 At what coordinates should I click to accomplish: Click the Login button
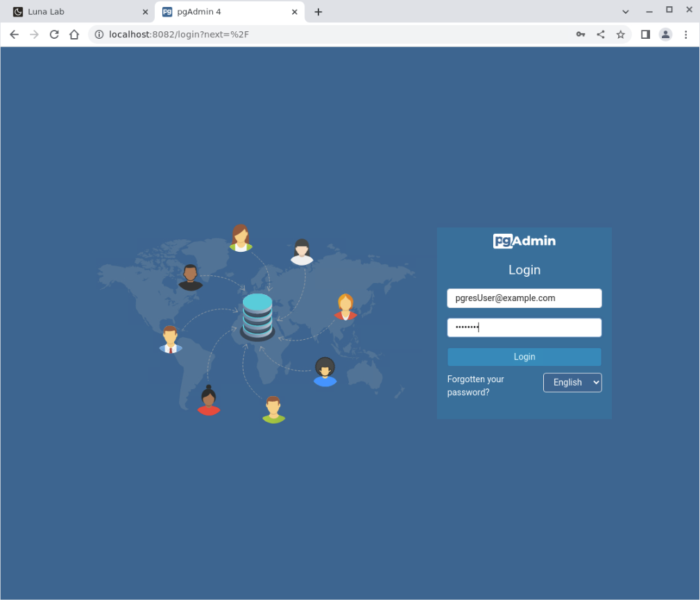[524, 357]
